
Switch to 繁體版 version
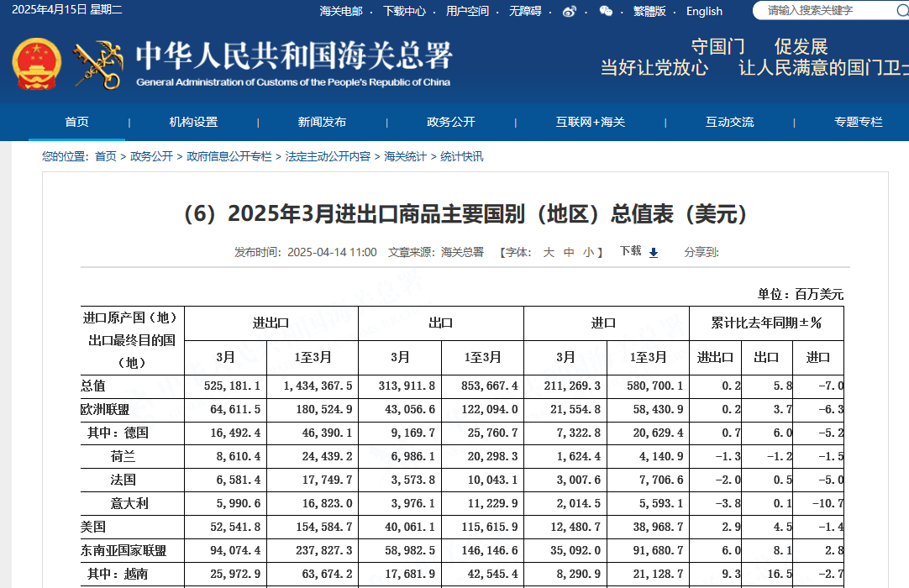649,11
